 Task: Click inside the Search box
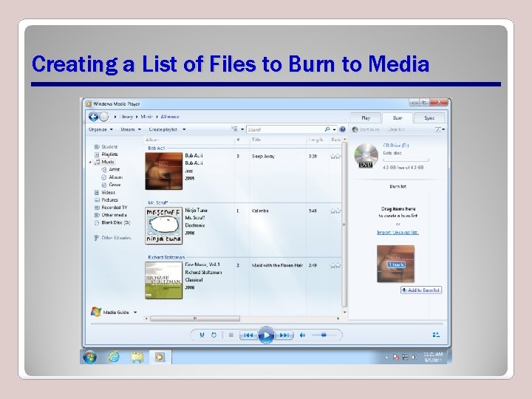click(x=285, y=129)
